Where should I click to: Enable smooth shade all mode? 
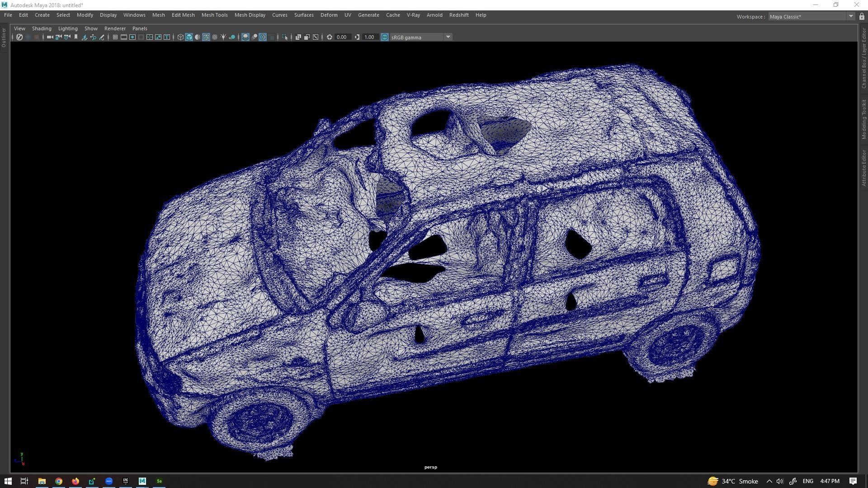coord(189,37)
